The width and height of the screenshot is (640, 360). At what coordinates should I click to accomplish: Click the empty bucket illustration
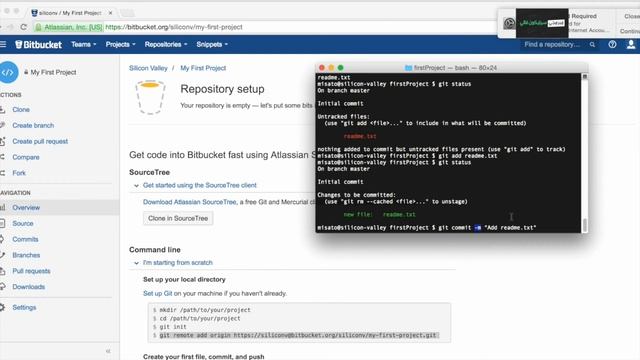(x=150, y=97)
